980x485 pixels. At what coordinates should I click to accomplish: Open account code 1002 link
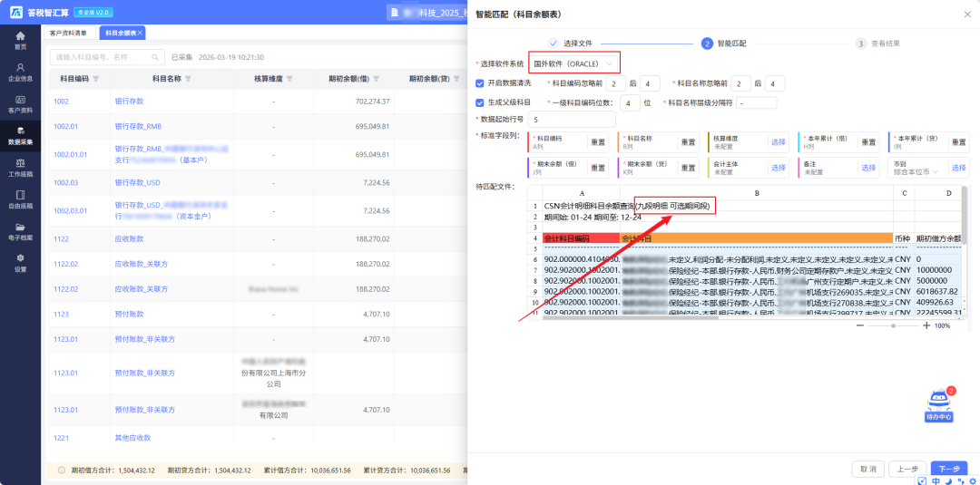click(62, 102)
